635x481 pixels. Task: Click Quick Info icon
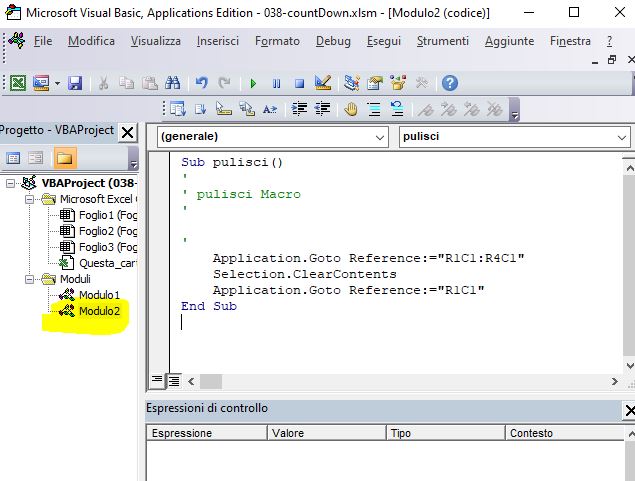point(224,109)
